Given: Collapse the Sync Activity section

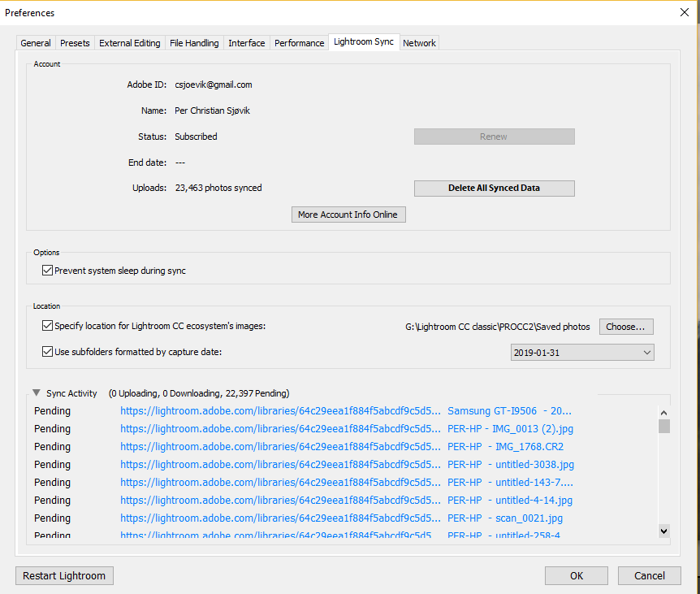Looking at the screenshot, I should [36, 392].
